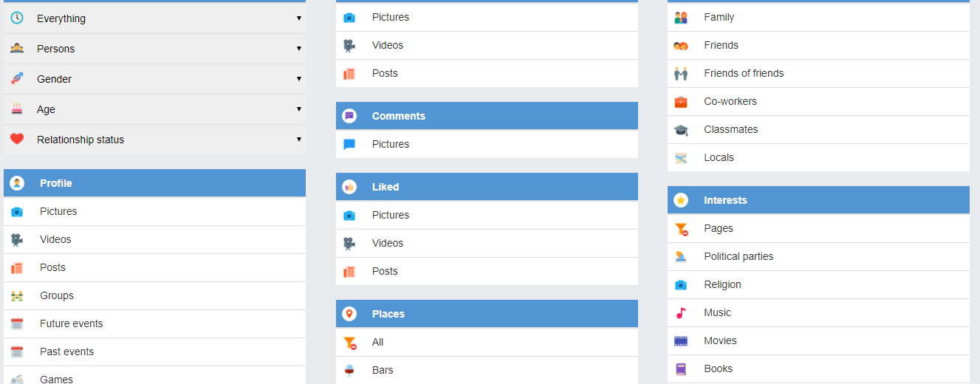Screen dimensions: 980x384
Task: Click the video camera icon under Profile
Action: tap(17, 240)
